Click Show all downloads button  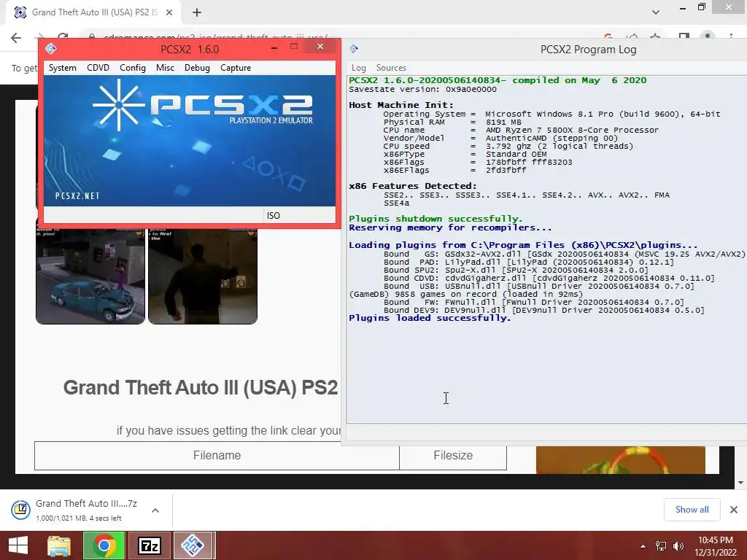692,510
